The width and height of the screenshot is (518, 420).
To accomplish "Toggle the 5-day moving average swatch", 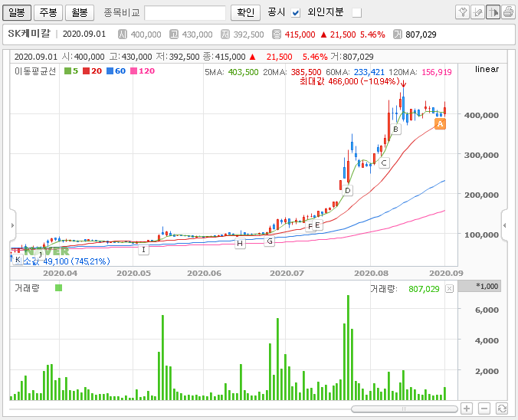I will [67, 71].
